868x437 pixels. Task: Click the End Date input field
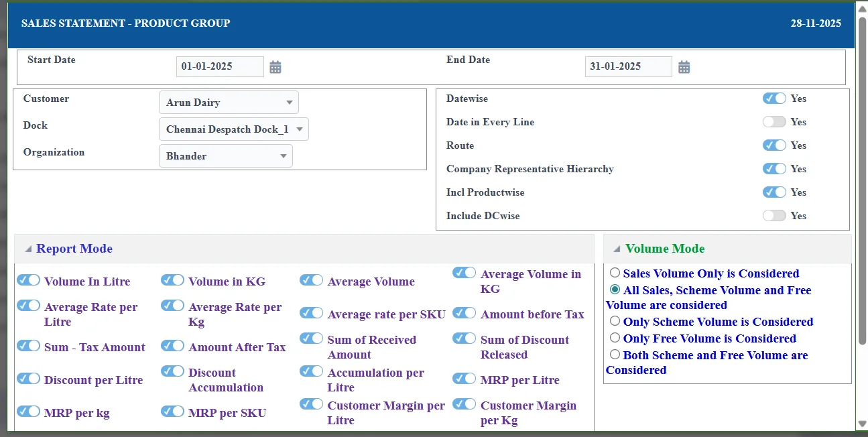[629, 66]
